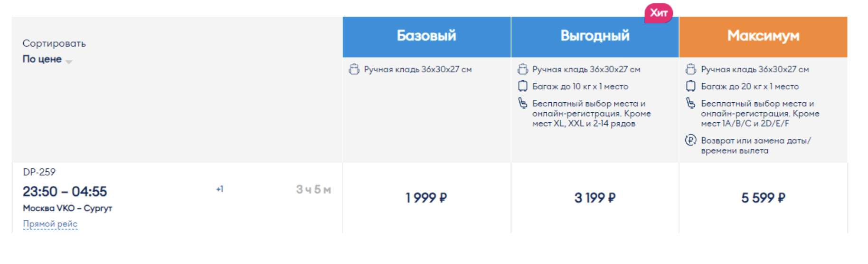Select the Базовый tariff header
The width and height of the screenshot is (868, 264).
point(426,36)
